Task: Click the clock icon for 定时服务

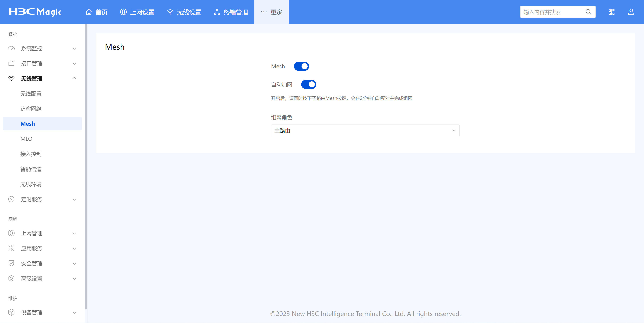Action: click(x=11, y=199)
